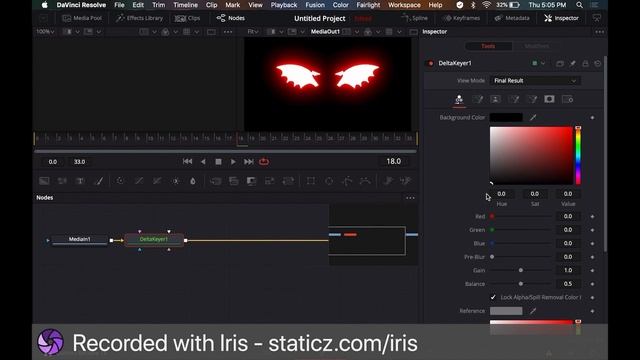Select the Paint brush tool in toolbar
The height and width of the screenshot is (360, 640).
tap(99, 181)
